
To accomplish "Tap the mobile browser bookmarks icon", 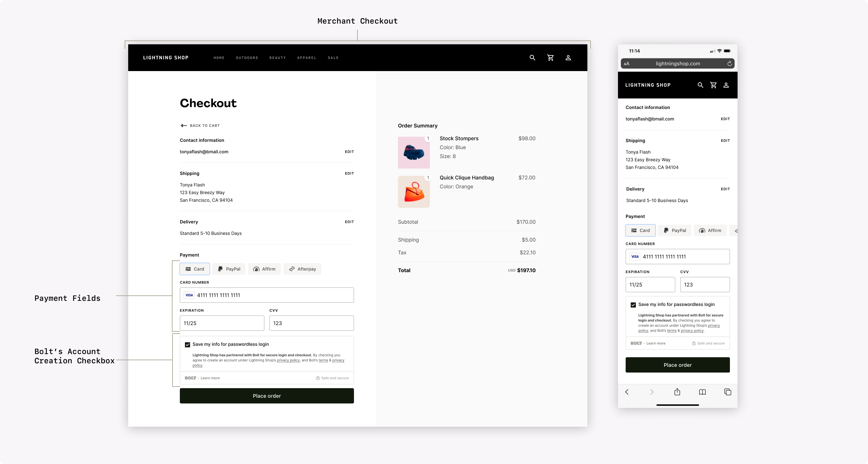I will coord(702,392).
